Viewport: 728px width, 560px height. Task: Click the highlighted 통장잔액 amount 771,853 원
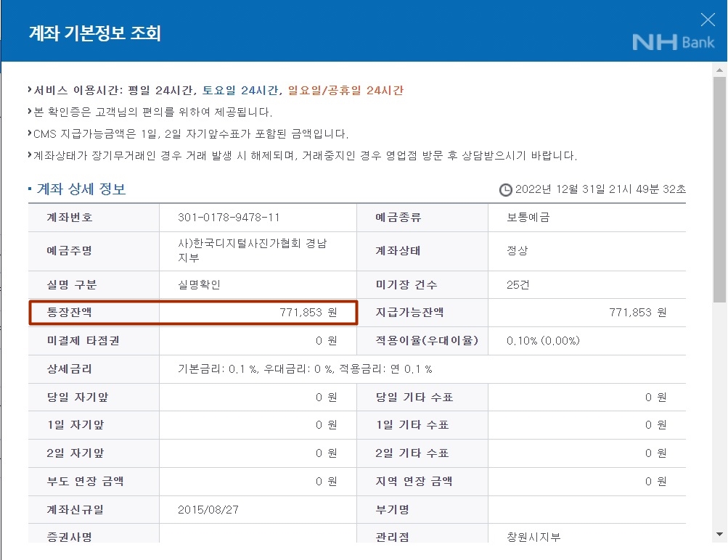308,313
